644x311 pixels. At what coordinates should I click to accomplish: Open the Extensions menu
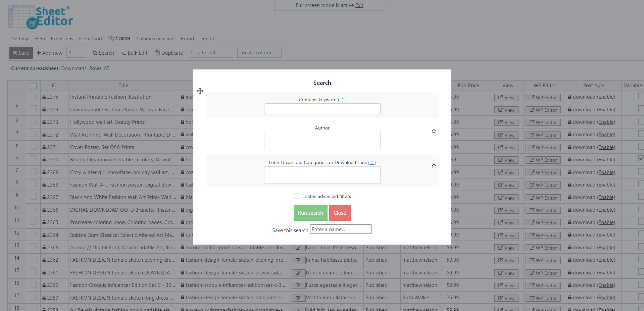[x=62, y=39]
